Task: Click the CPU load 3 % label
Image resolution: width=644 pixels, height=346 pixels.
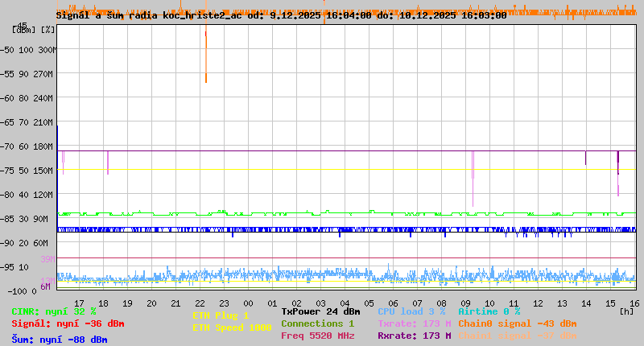Action: (x=411, y=311)
